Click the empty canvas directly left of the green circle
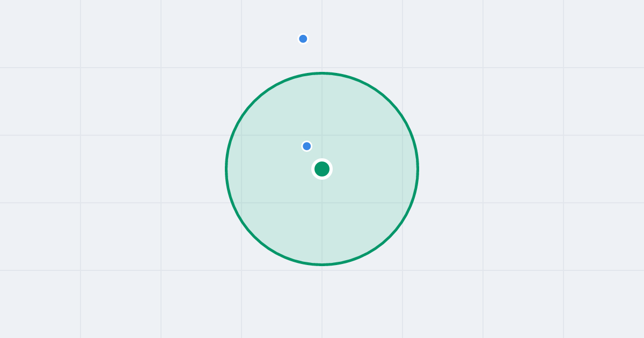The width and height of the screenshot is (644, 338). tap(161, 169)
